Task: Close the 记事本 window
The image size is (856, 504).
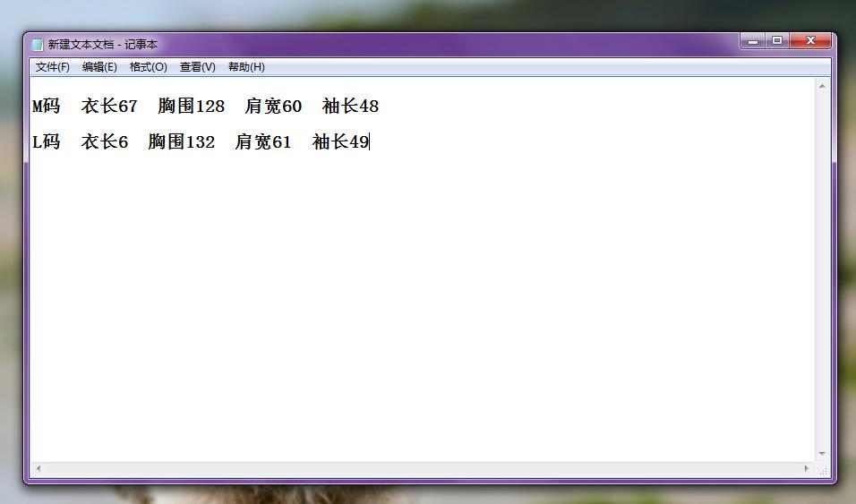Action: tap(810, 41)
